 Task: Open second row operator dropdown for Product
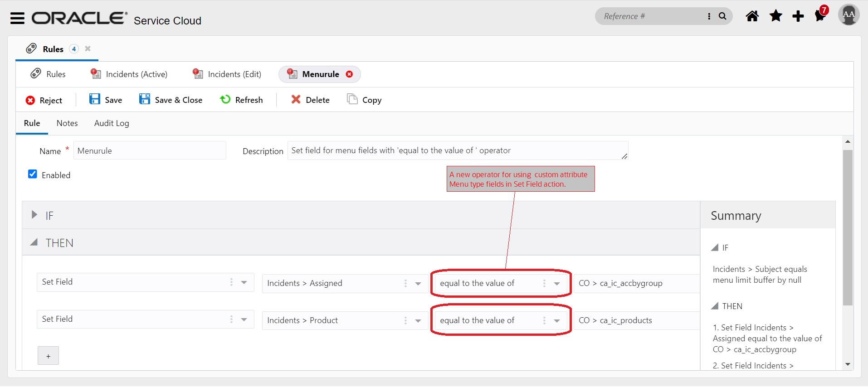(556, 321)
